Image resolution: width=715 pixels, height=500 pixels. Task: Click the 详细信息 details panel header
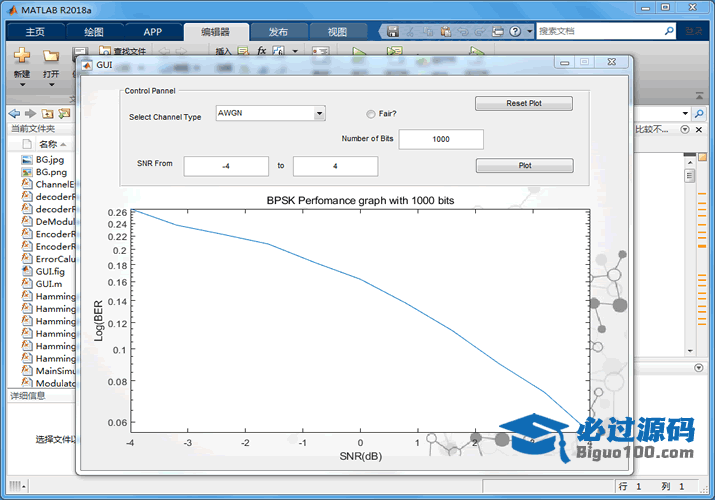tap(28, 396)
